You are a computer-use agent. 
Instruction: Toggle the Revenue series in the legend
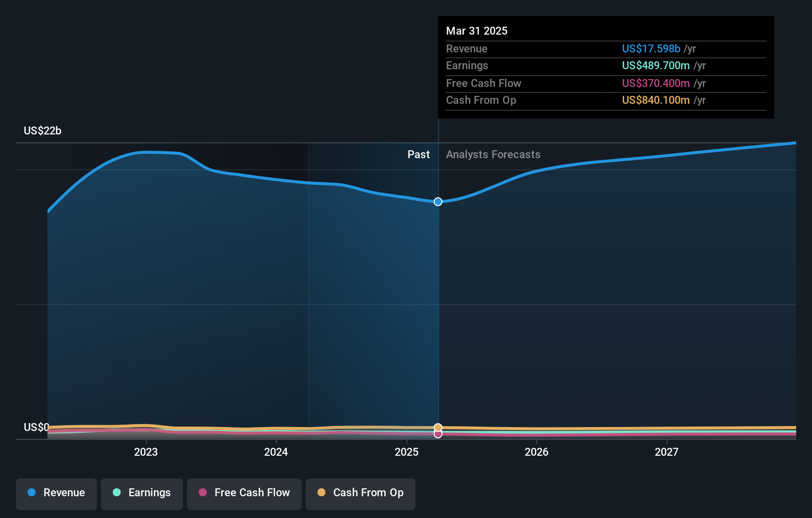pyautogui.click(x=56, y=494)
